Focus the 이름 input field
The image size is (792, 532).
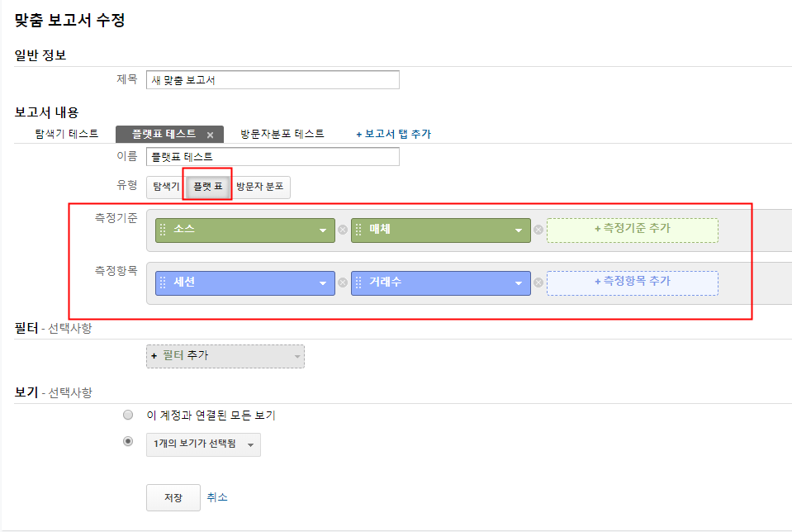[x=273, y=157]
